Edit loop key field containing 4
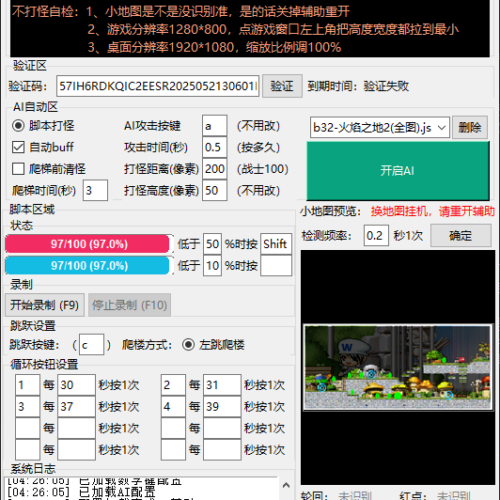This screenshot has height=500, width=500. (x=173, y=407)
